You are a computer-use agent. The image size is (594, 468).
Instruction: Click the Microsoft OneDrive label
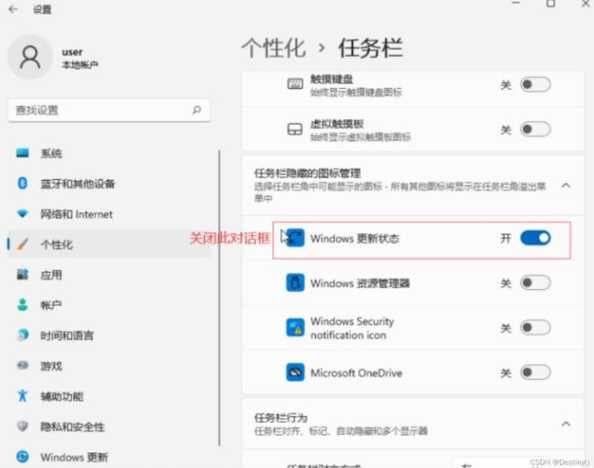point(356,373)
